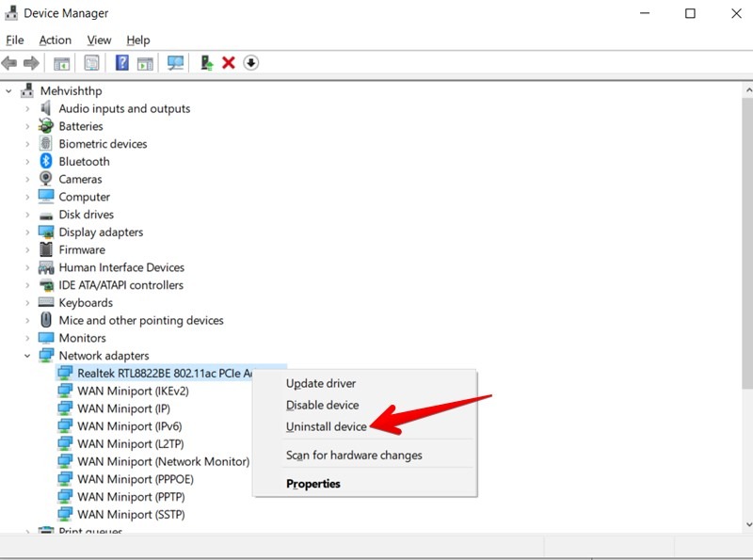This screenshot has width=753, height=560.
Task: Click the Realtek RTL8822BE adapter device icon
Action: [65, 373]
